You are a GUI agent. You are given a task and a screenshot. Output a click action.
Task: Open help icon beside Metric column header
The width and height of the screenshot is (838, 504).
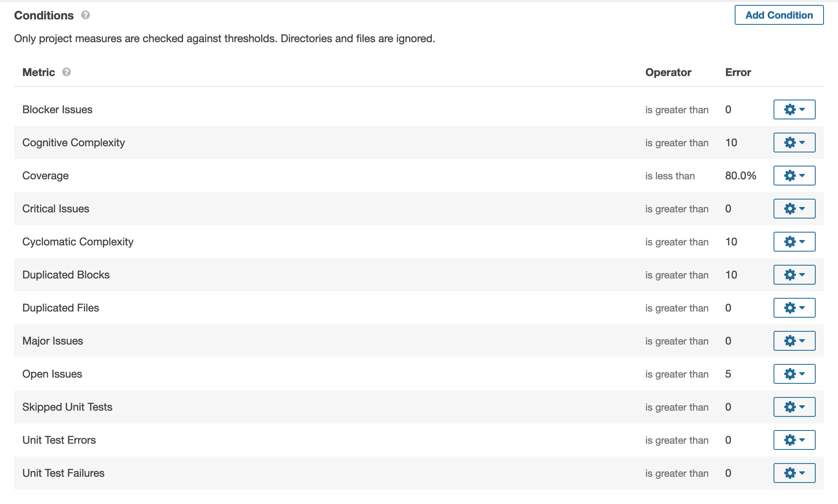[x=67, y=72]
